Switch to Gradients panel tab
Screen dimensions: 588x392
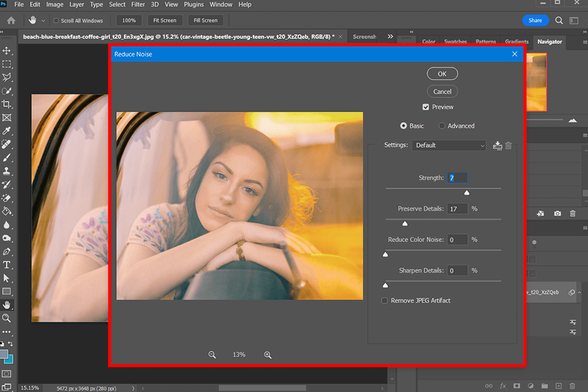(516, 42)
